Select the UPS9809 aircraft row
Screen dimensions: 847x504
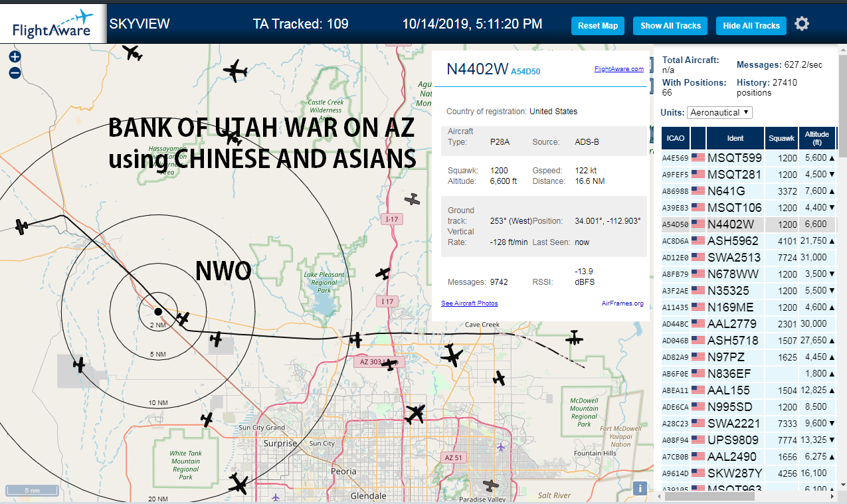coord(749,440)
